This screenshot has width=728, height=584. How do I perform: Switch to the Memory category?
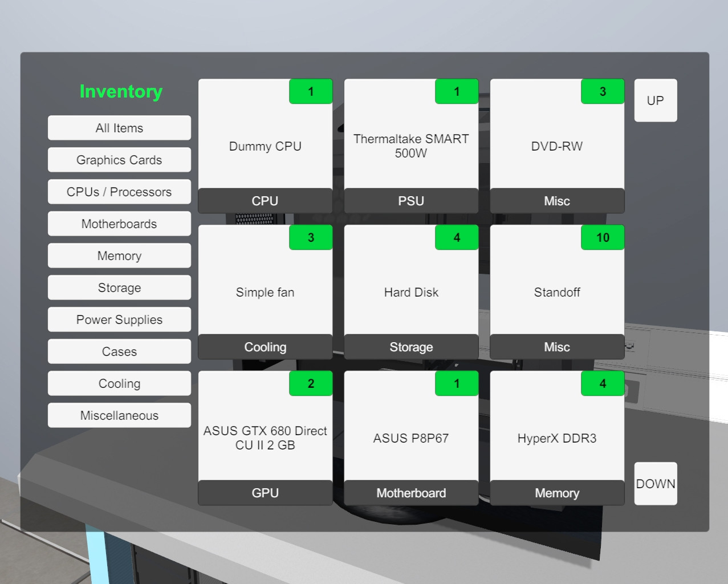coord(119,256)
